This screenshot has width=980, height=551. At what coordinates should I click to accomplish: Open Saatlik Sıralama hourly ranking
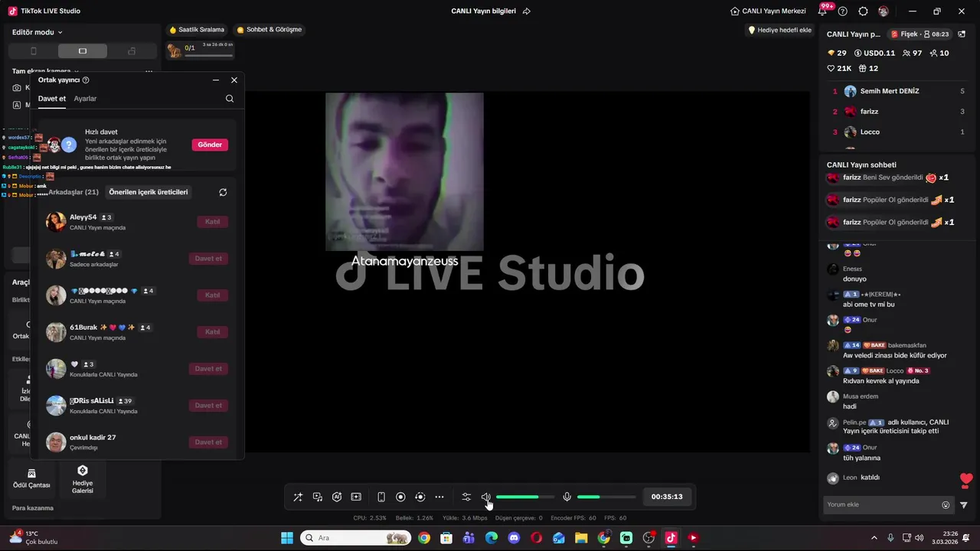(x=197, y=30)
